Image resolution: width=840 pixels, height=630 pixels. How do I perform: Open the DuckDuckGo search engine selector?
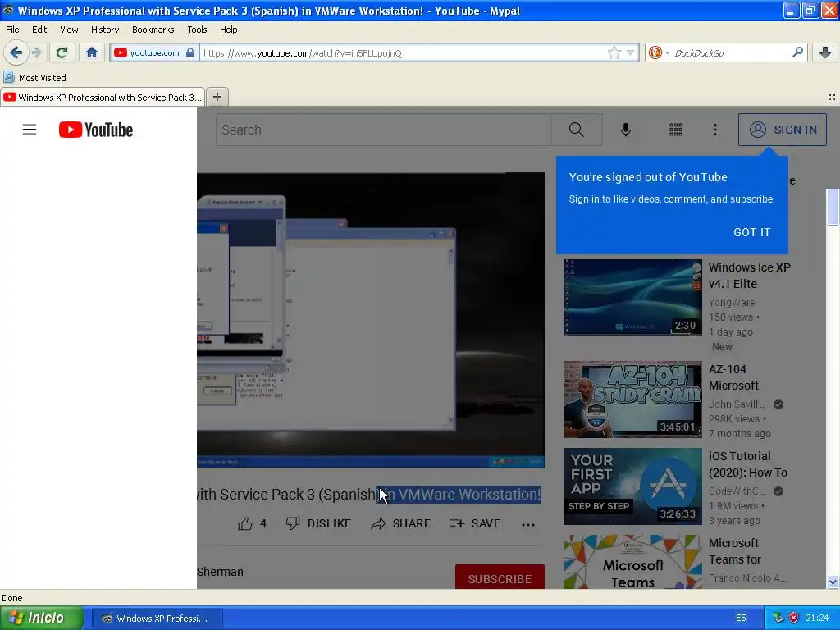coord(659,52)
